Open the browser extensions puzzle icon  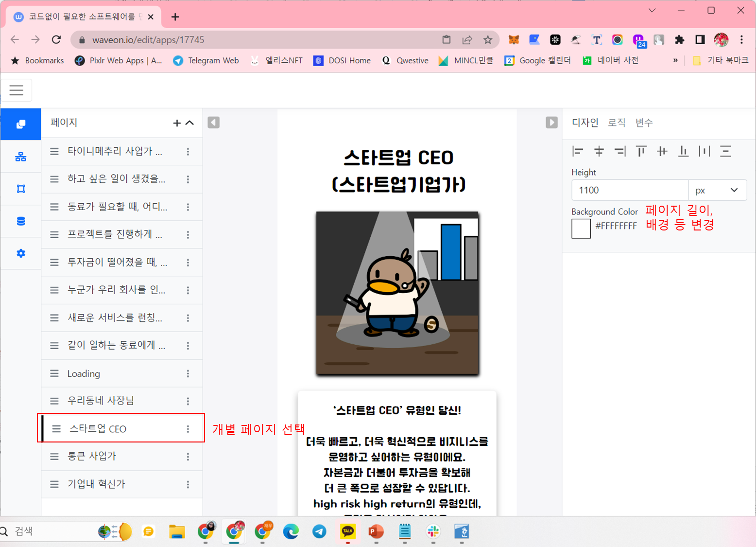(680, 40)
